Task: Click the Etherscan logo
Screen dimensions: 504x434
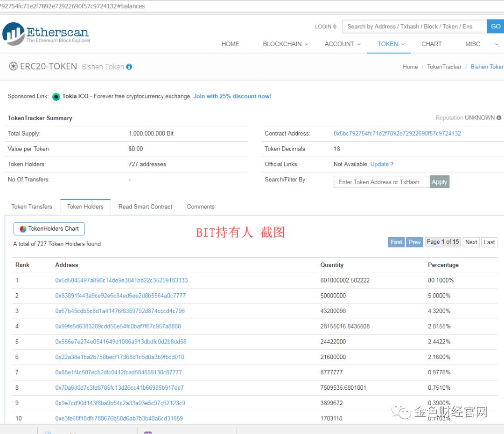Action: (46, 33)
